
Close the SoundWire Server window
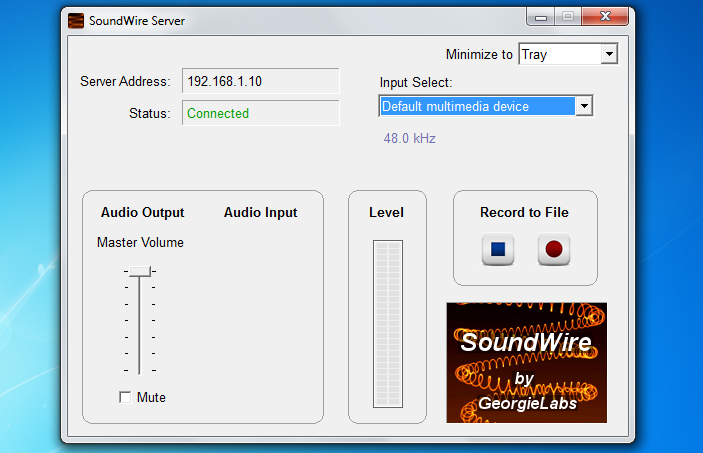click(x=605, y=16)
